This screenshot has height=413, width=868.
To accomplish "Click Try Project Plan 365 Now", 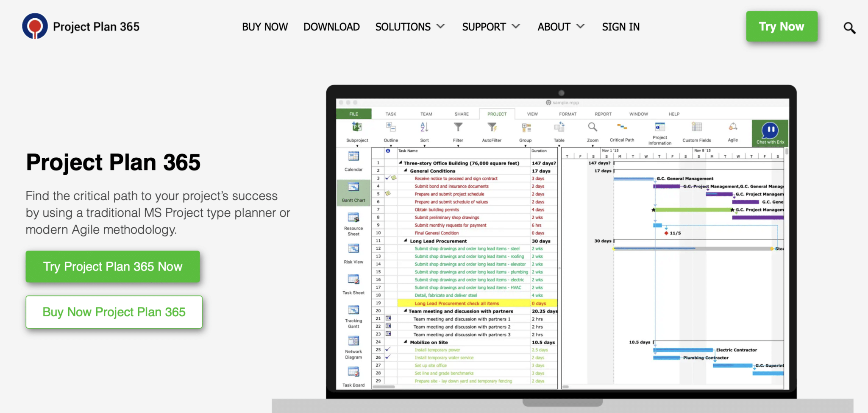I will click(113, 266).
